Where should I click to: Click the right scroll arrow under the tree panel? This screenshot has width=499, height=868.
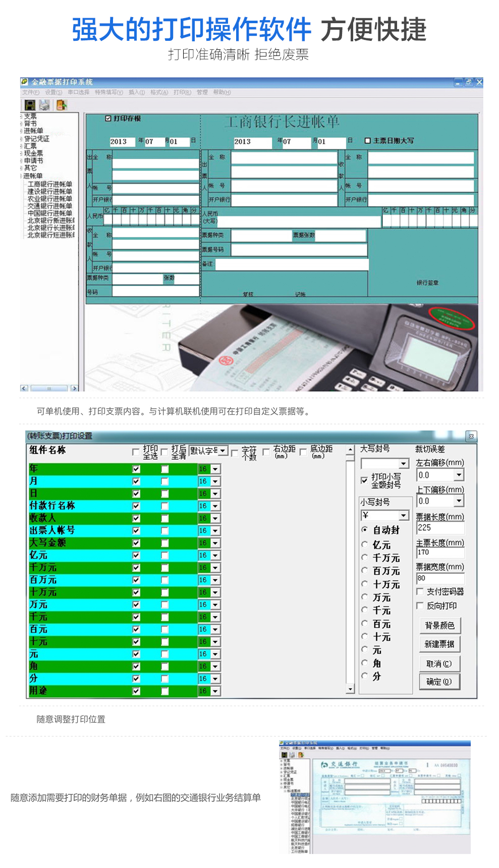pyautogui.click(x=75, y=388)
